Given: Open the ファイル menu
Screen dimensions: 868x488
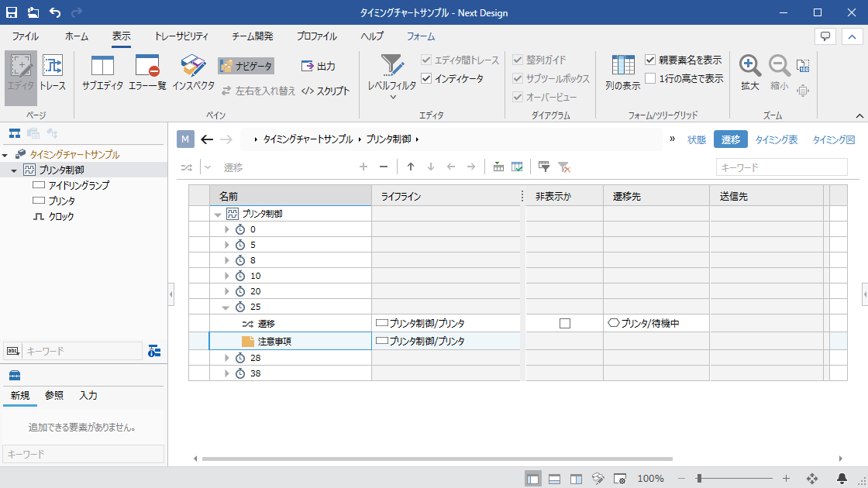Looking at the screenshot, I should 26,36.
